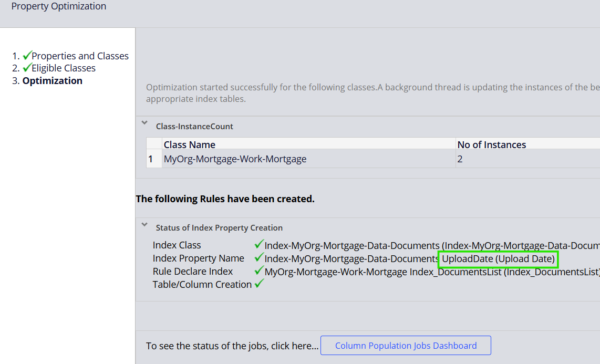Collapse Status of Index Property Creation panel
The height and width of the screenshot is (364, 600).
pos(144,224)
